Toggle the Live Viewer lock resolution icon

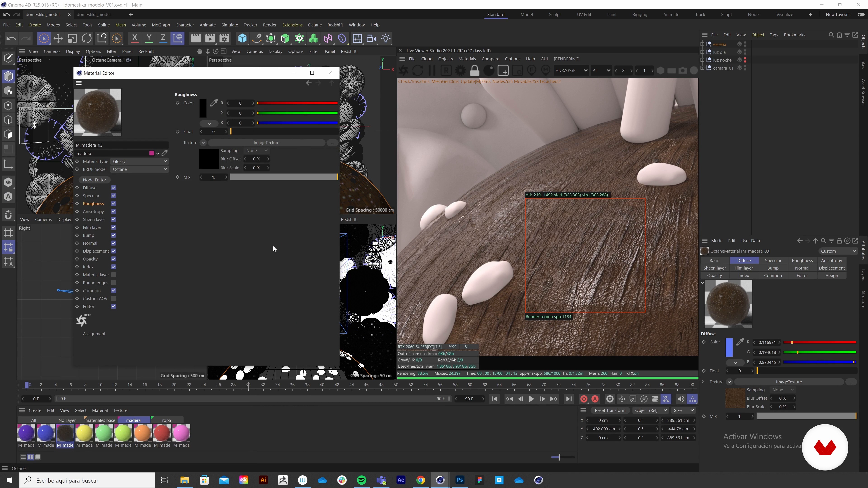point(474,70)
